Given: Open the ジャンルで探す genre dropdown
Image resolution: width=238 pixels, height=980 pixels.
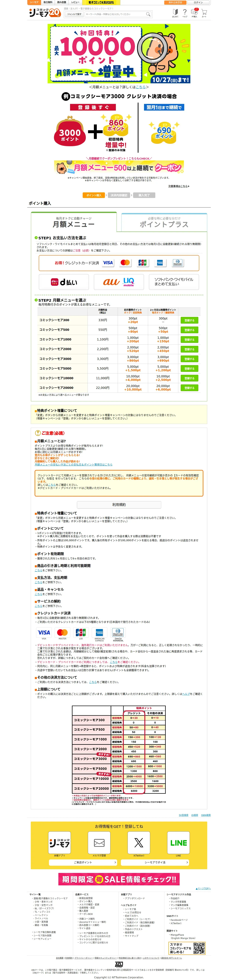Looking at the screenshot, I should (x=75, y=14).
